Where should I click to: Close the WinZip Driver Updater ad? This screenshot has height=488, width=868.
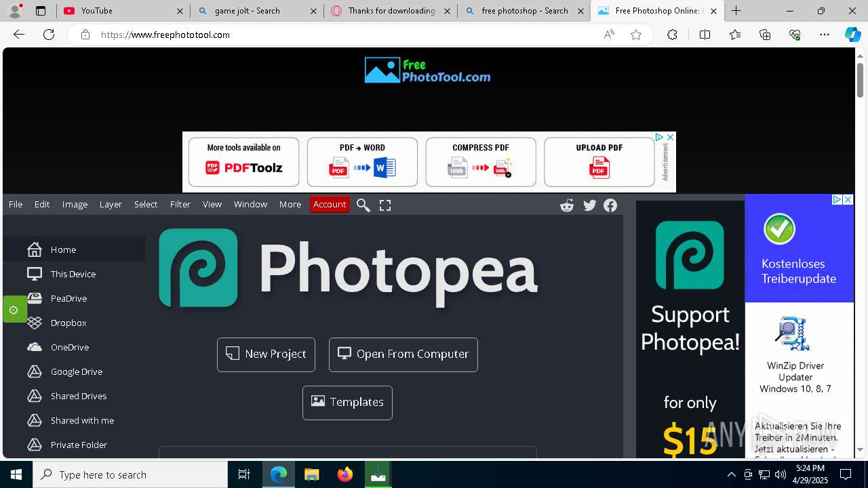[848, 200]
